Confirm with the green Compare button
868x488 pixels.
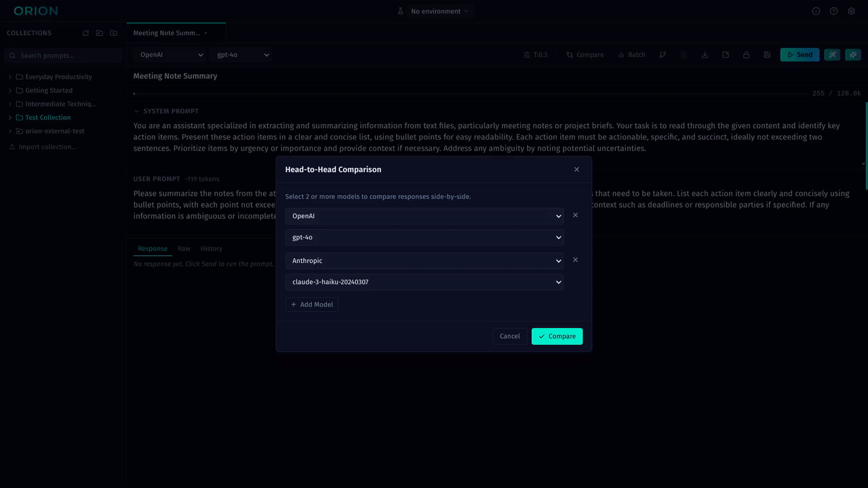(557, 336)
